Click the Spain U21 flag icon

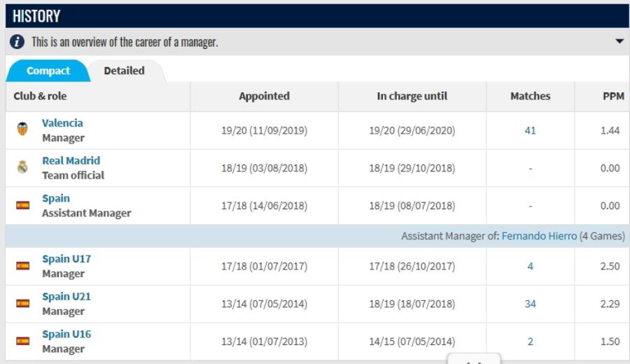tap(23, 304)
